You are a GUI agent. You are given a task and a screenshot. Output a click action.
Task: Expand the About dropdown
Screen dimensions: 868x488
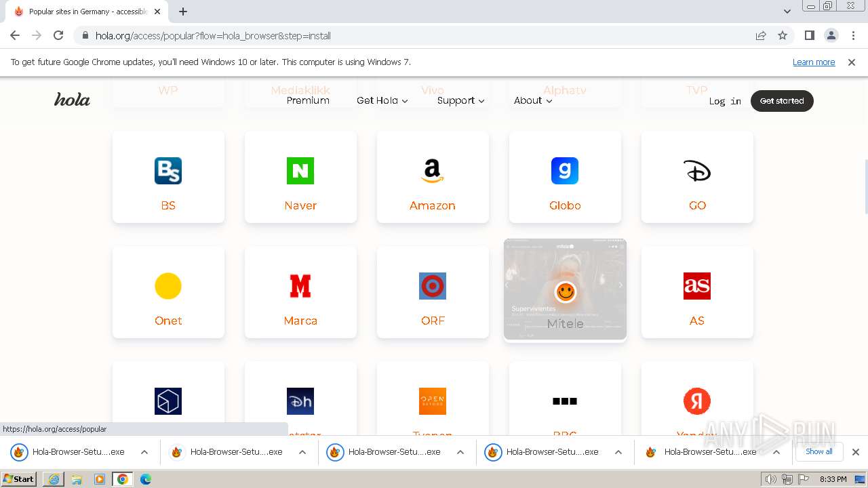533,100
